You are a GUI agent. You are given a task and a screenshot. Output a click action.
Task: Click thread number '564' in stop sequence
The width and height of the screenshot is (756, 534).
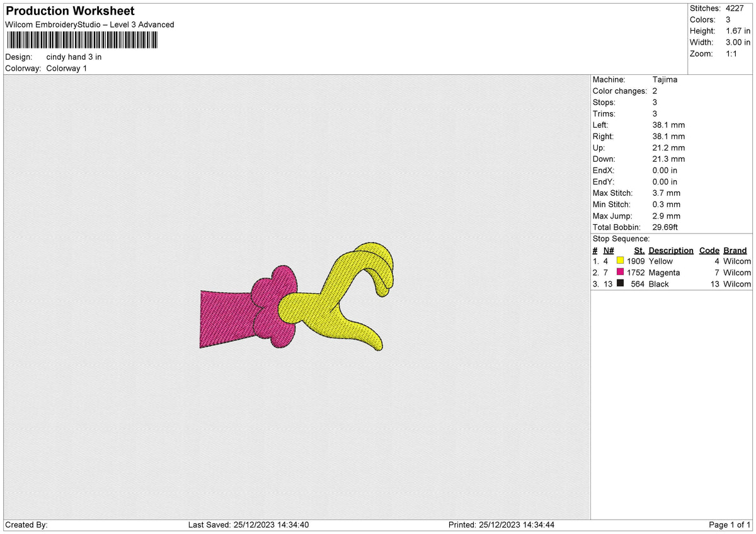click(638, 284)
